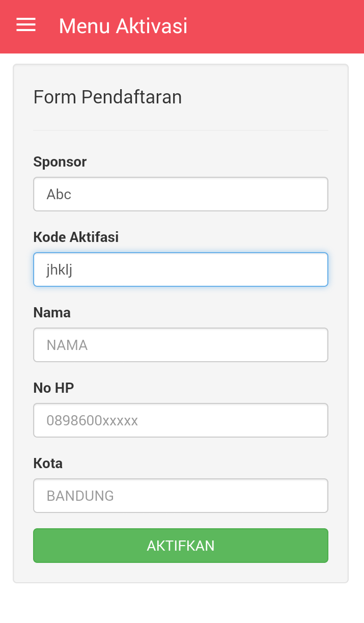The width and height of the screenshot is (364, 623).
Task: Click the Form Pendaftaran heading
Action: pyautogui.click(x=107, y=97)
